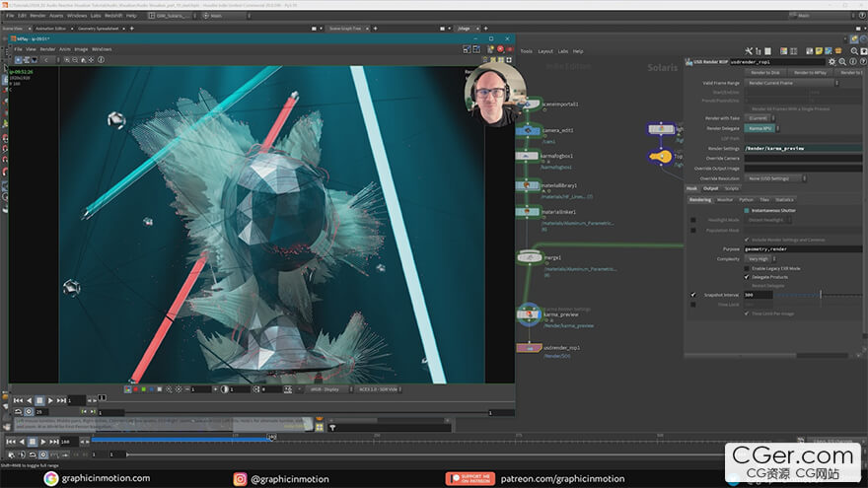Click the sticky note icon in network toolbar

pos(819,51)
